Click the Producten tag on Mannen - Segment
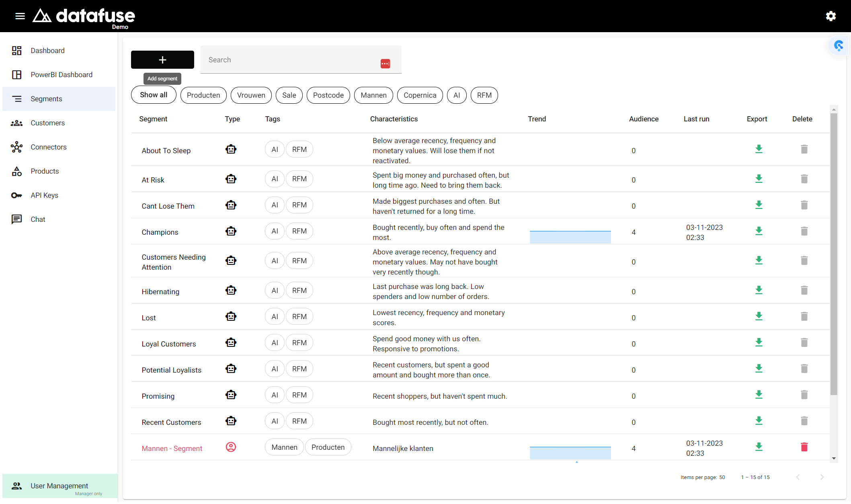The width and height of the screenshot is (851, 504). [328, 447]
